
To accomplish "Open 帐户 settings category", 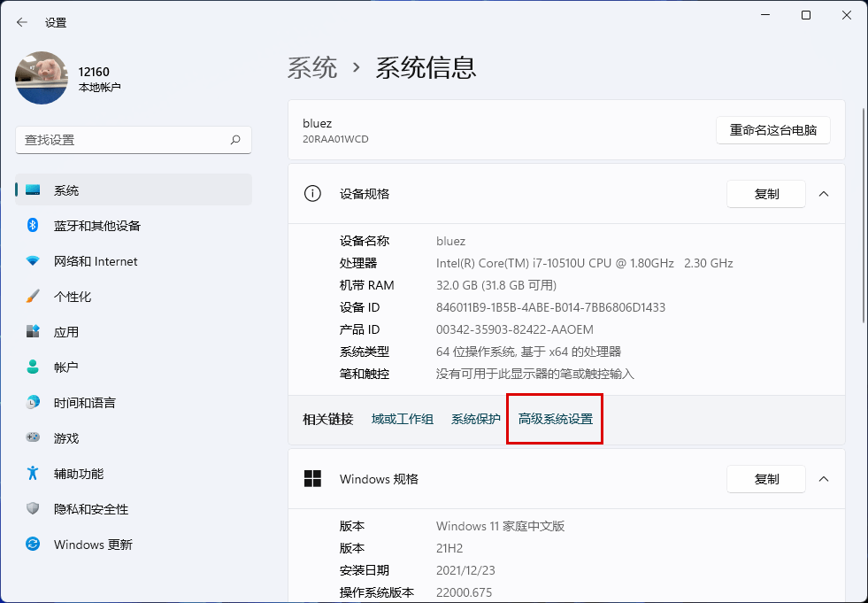I will click(134, 367).
